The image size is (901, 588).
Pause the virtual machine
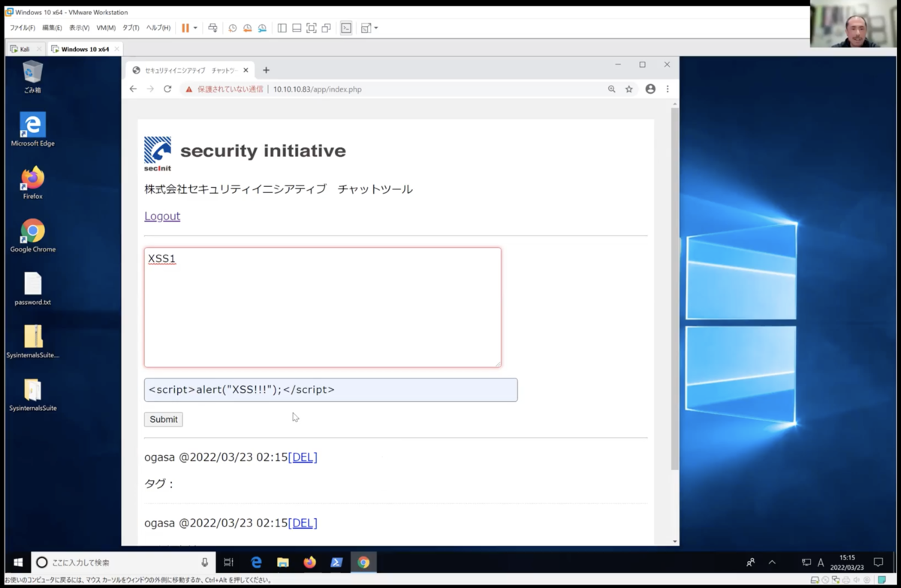pos(185,28)
